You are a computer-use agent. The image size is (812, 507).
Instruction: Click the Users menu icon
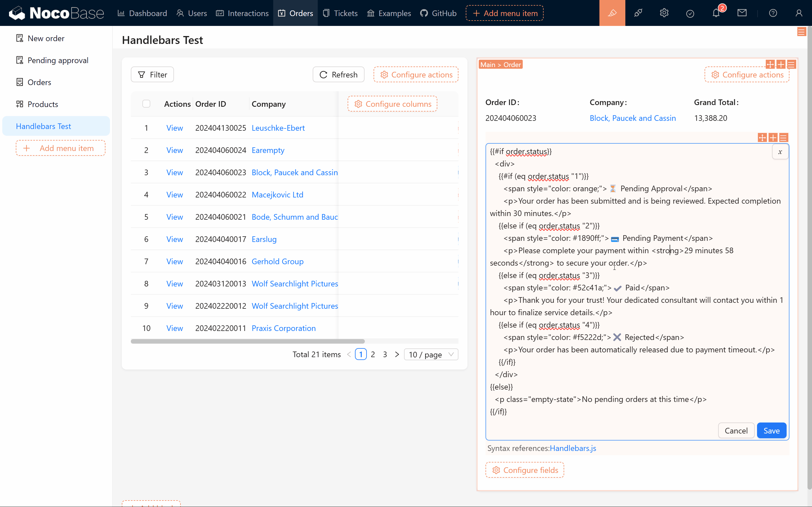click(181, 13)
